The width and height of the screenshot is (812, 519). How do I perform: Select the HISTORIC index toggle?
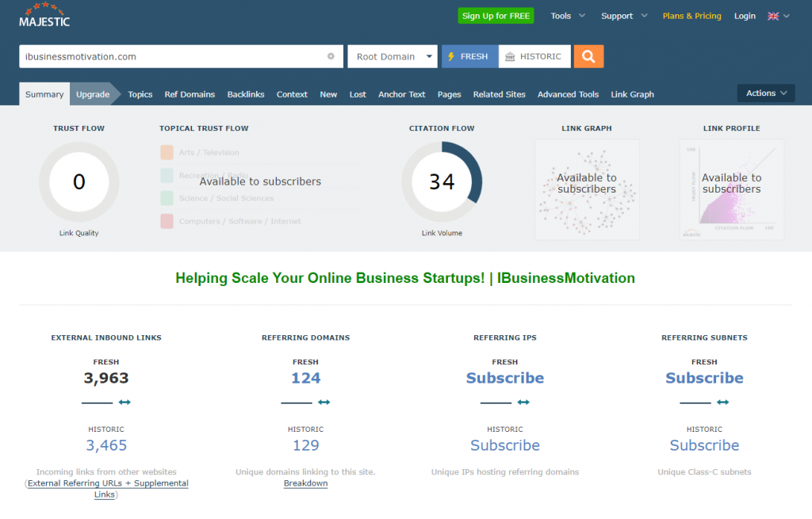click(x=534, y=56)
